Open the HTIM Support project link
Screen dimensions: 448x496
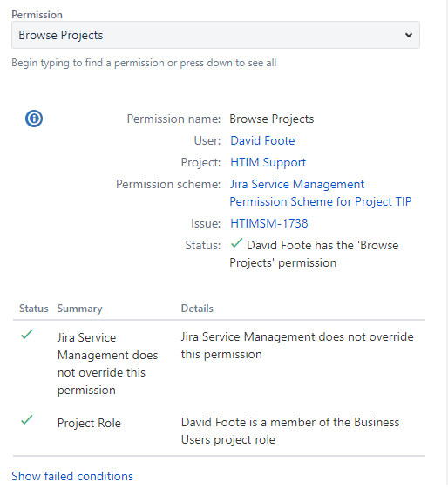[x=268, y=162]
